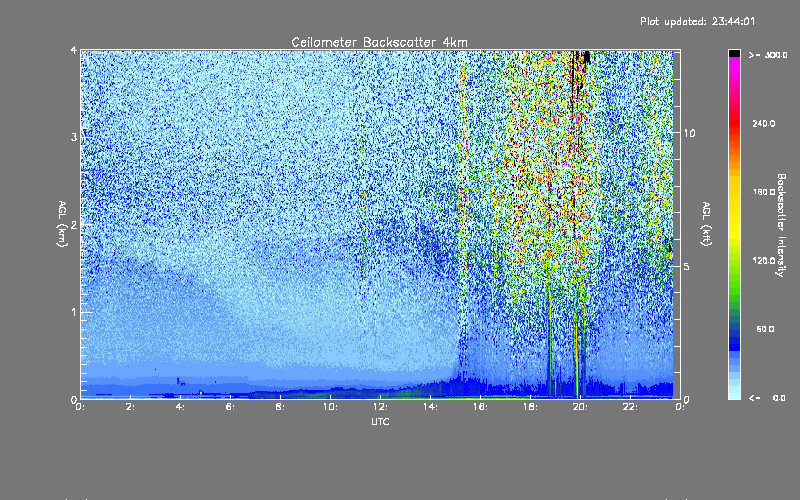Select the '16:' hour label on UTC axis
This screenshot has width=800, height=500.
480,407
